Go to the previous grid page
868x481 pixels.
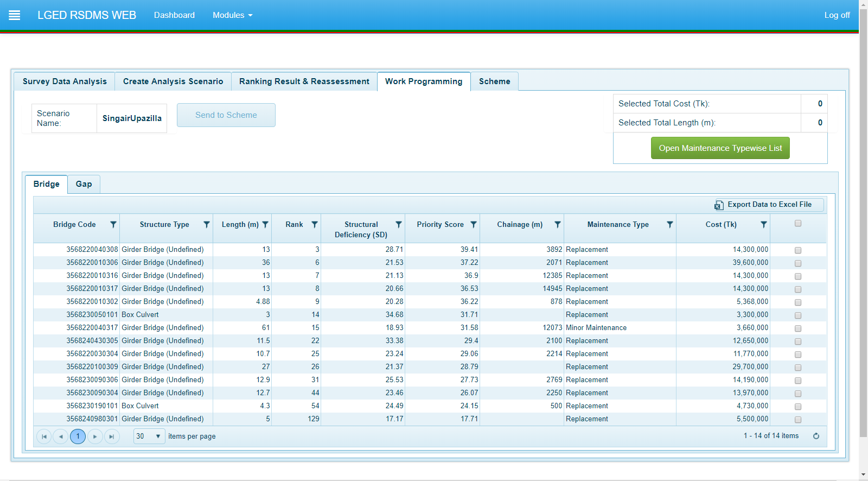click(61, 436)
